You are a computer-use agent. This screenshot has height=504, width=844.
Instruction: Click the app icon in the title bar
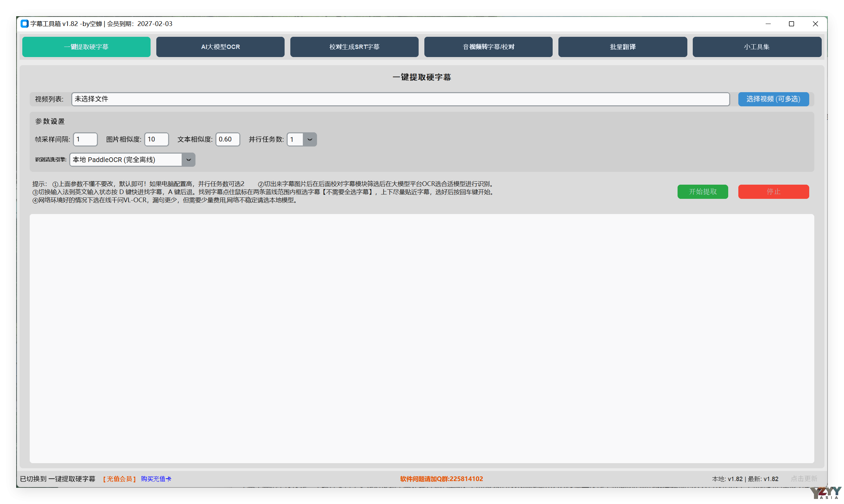coord(24,24)
